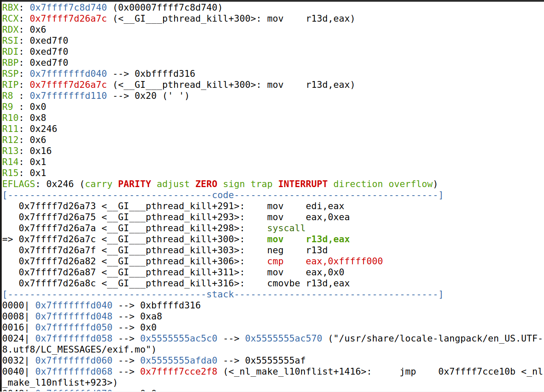The image size is (544, 392).
Task: Click the 'direction' flag word
Action: 358,184
